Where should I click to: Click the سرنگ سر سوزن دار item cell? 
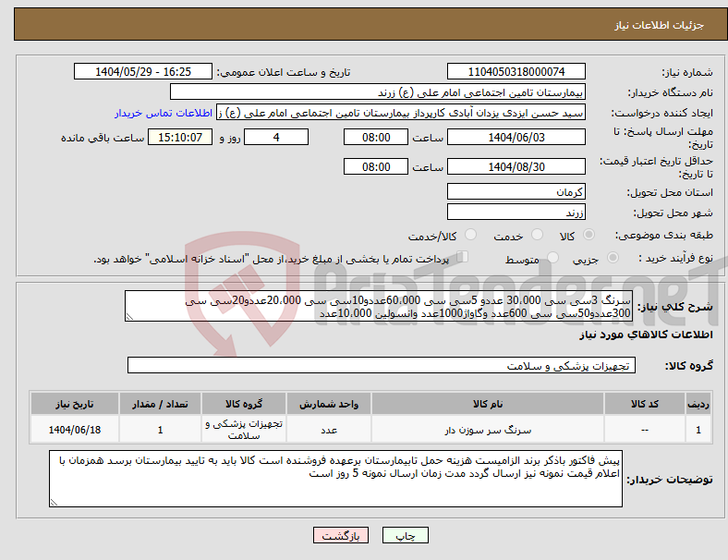pyautogui.click(x=488, y=430)
